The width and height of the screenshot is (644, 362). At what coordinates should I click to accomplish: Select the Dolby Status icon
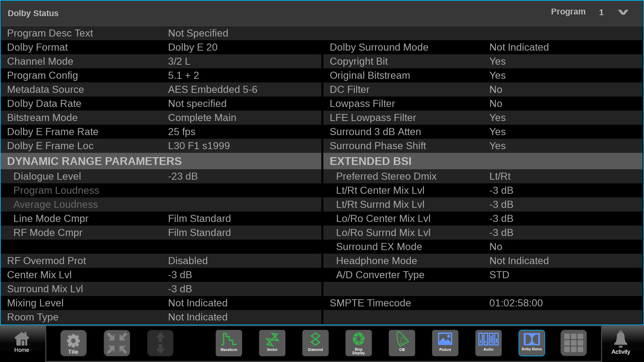click(x=532, y=343)
